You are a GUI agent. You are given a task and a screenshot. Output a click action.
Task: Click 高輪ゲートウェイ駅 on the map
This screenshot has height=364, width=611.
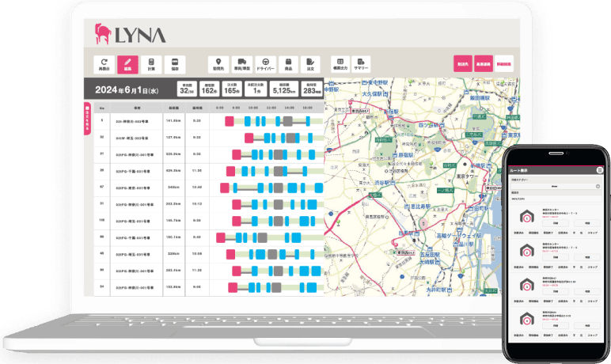click(459, 236)
